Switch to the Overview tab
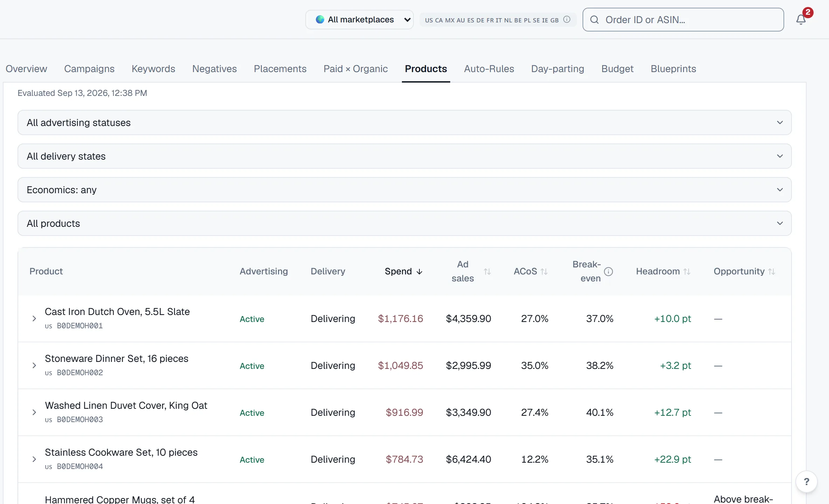The height and width of the screenshot is (504, 829). tap(26, 69)
